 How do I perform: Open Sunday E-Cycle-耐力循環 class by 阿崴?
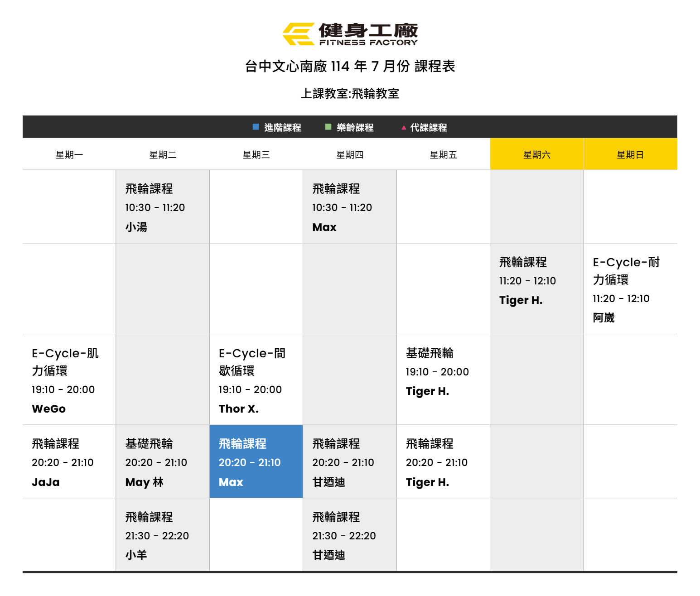click(x=630, y=289)
